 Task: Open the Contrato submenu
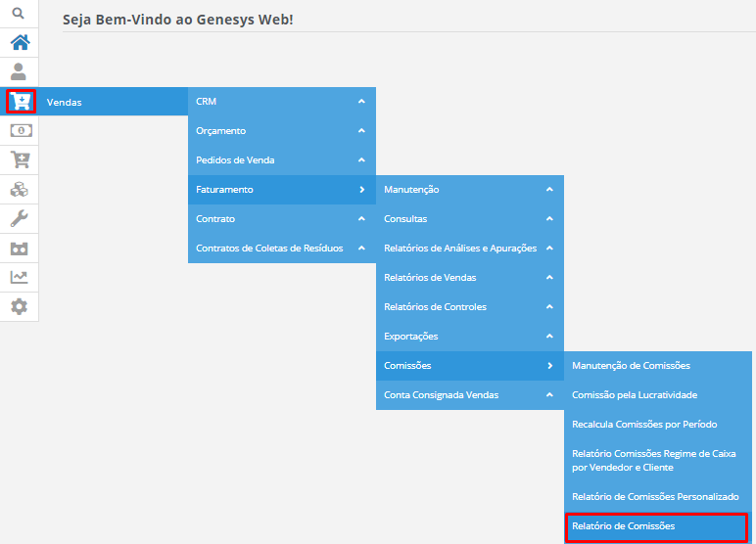tap(282, 219)
